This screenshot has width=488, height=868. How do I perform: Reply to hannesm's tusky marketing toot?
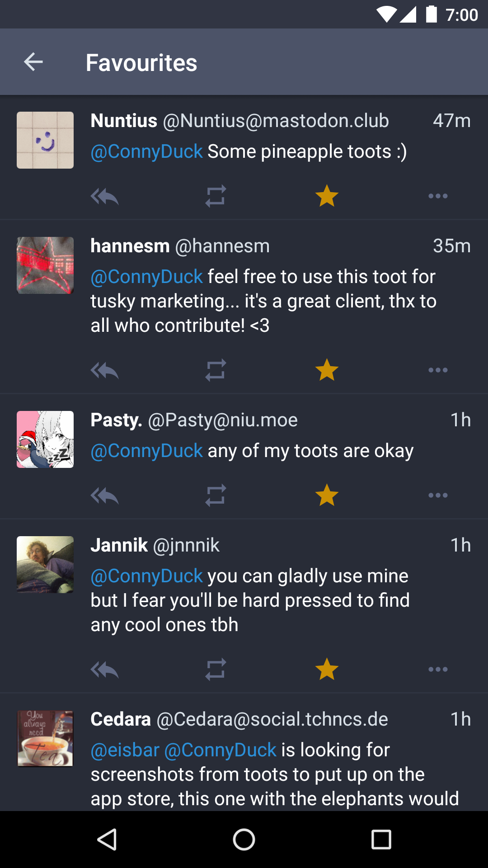click(104, 370)
